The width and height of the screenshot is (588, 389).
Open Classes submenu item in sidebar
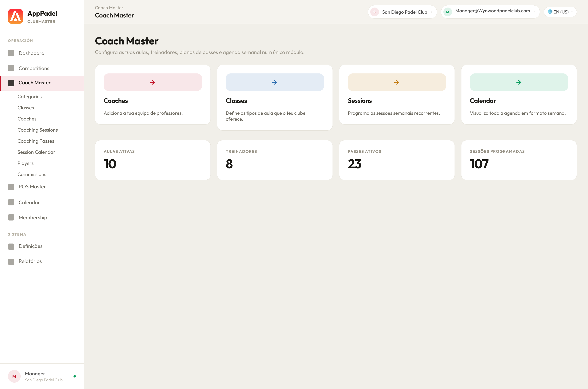click(26, 108)
